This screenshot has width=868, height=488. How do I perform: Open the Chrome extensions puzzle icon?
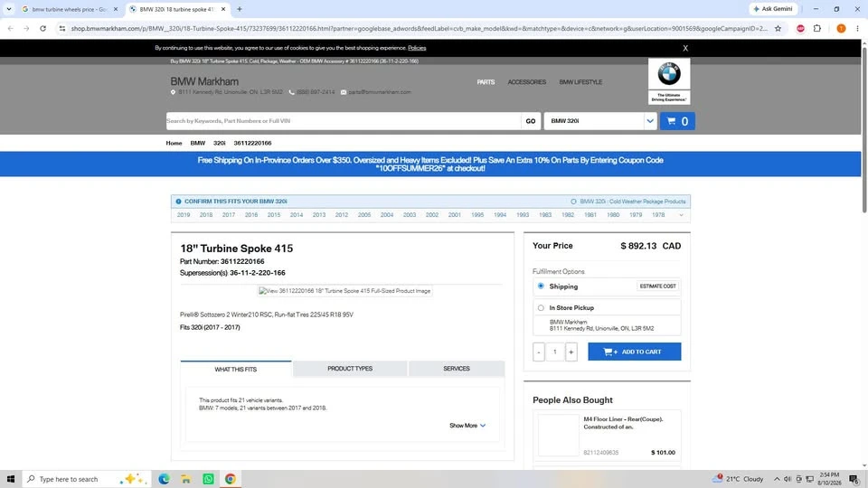click(x=817, y=28)
